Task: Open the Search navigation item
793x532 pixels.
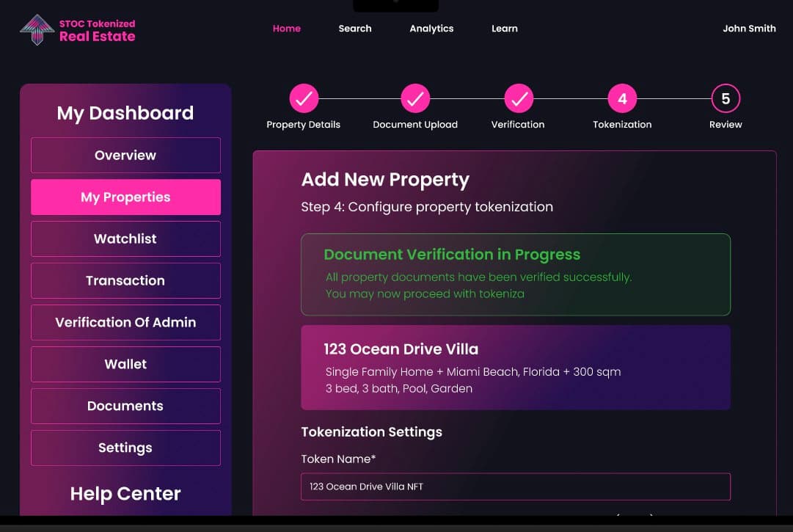Action: pos(355,29)
